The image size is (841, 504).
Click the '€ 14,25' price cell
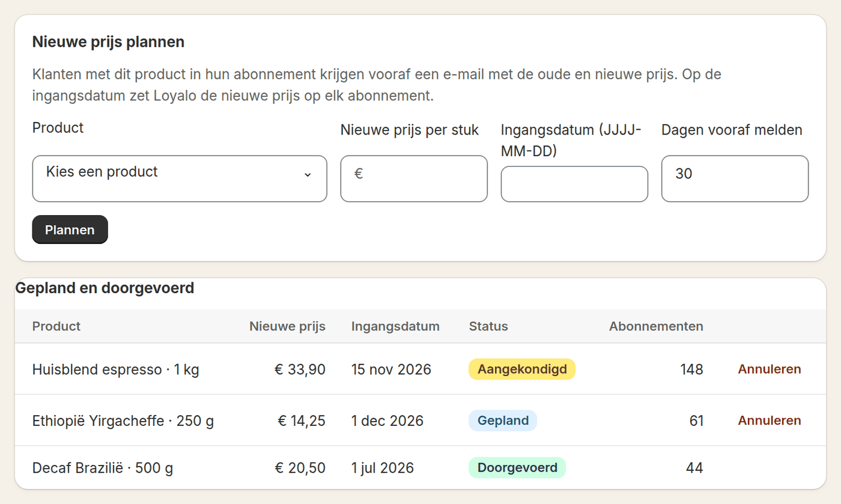pos(302,421)
